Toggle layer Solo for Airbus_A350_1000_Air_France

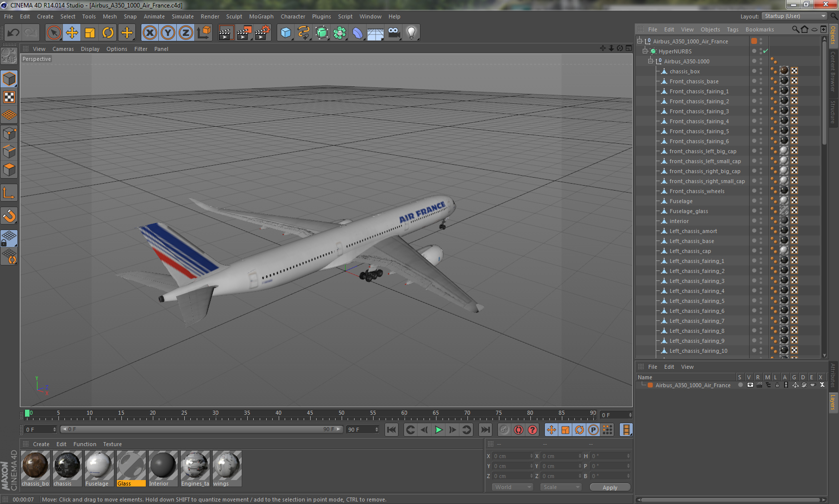coord(741,385)
